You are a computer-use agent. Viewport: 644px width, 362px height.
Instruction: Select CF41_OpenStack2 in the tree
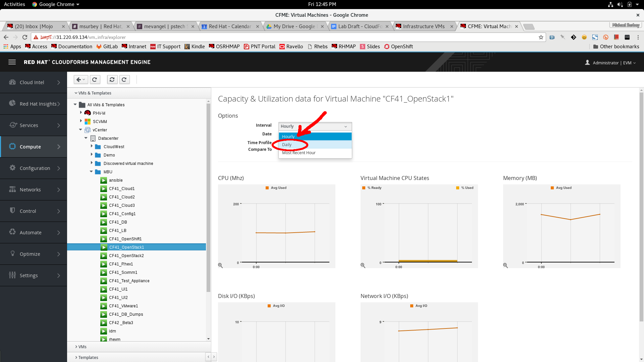pyautogui.click(x=126, y=255)
